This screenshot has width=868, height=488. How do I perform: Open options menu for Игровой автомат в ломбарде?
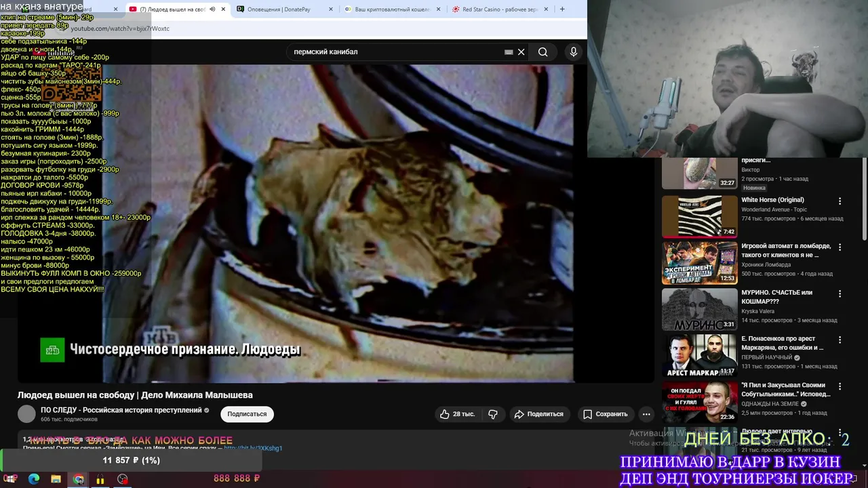(840, 247)
